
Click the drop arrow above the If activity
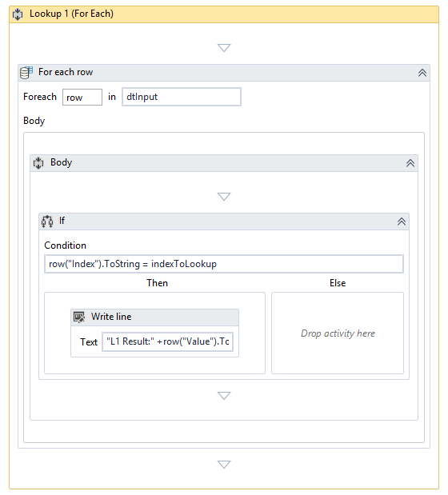click(x=224, y=197)
